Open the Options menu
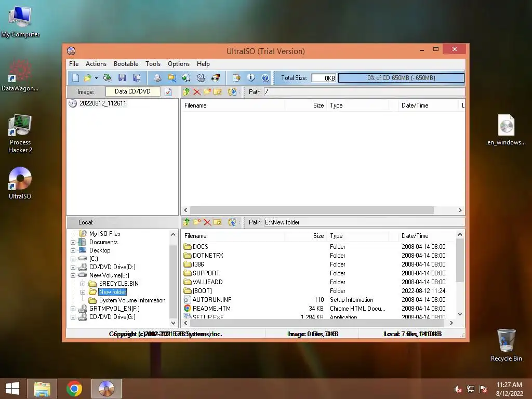532x399 pixels. pos(179,64)
